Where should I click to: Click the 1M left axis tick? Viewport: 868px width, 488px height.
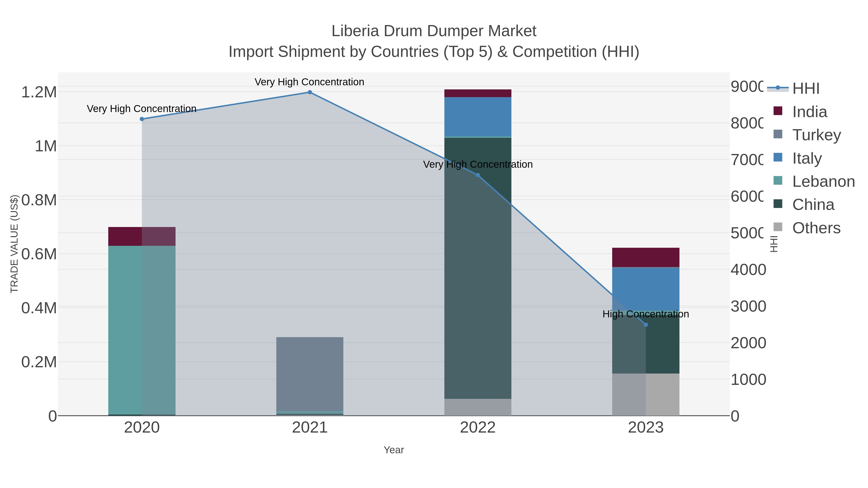click(x=46, y=146)
